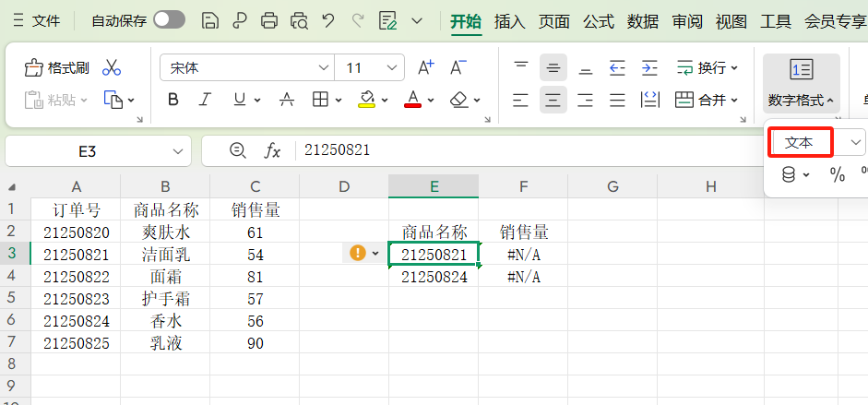The width and height of the screenshot is (868, 405).
Task: Click the 数字格式 number format button
Action: [x=801, y=83]
